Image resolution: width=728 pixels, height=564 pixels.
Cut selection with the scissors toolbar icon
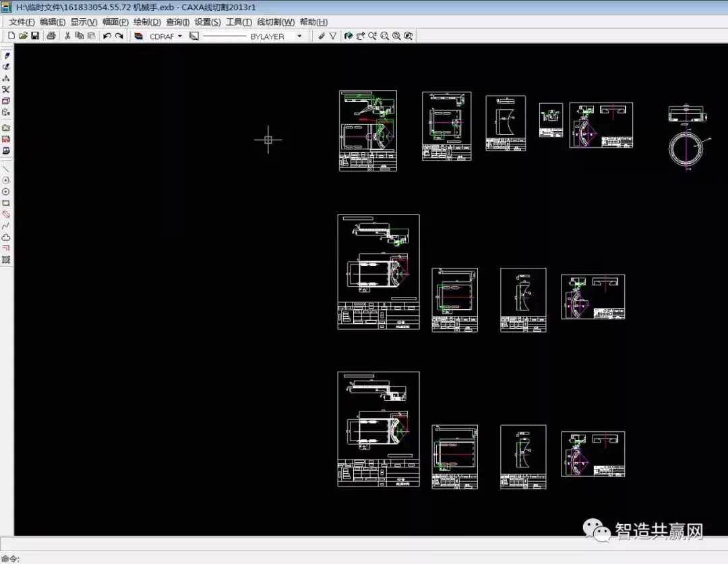(68, 36)
